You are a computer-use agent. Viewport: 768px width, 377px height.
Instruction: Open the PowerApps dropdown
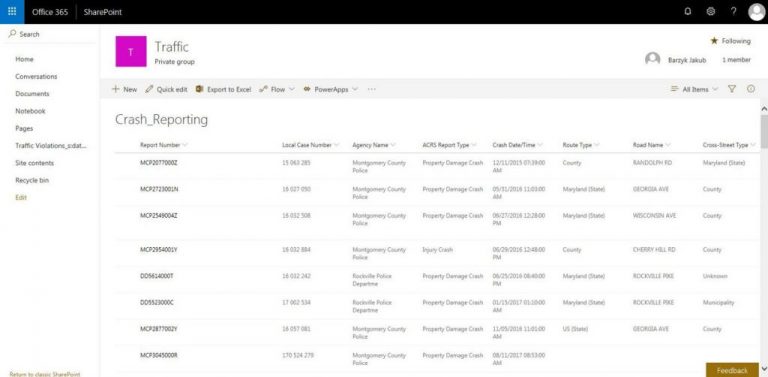coord(331,89)
